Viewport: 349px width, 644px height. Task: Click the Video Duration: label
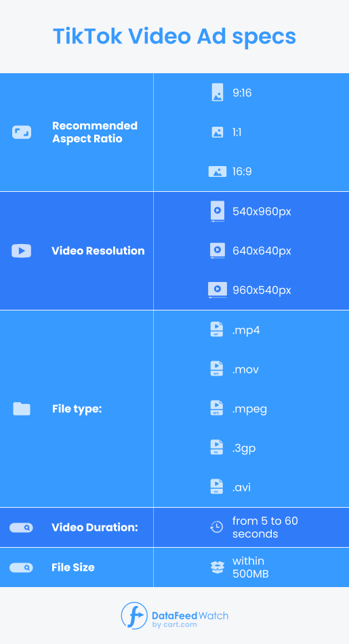click(x=95, y=527)
